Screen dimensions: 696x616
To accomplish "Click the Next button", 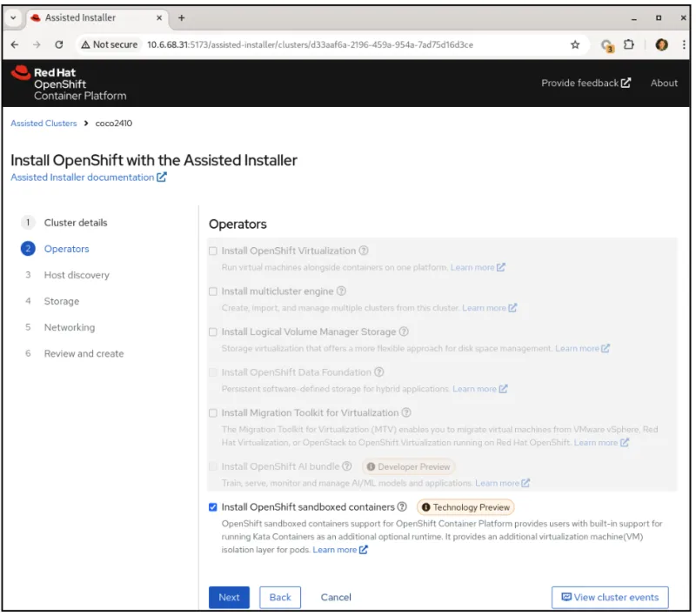I will click(x=229, y=598).
